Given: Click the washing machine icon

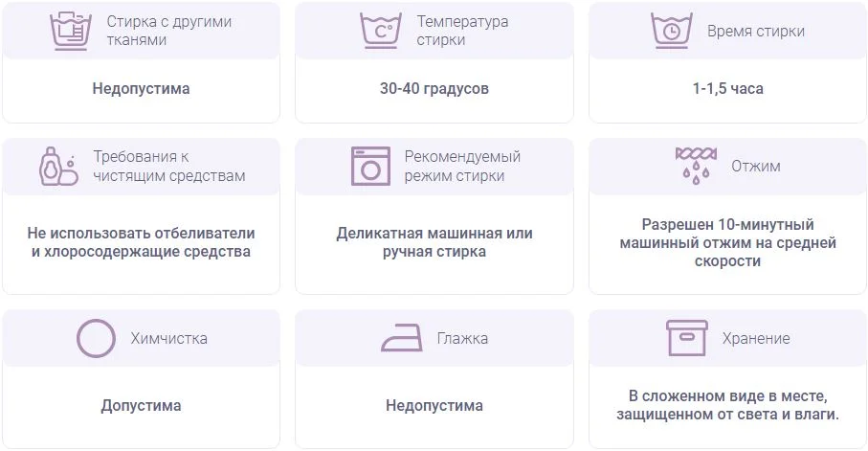Looking at the screenshot, I should click(x=370, y=167).
